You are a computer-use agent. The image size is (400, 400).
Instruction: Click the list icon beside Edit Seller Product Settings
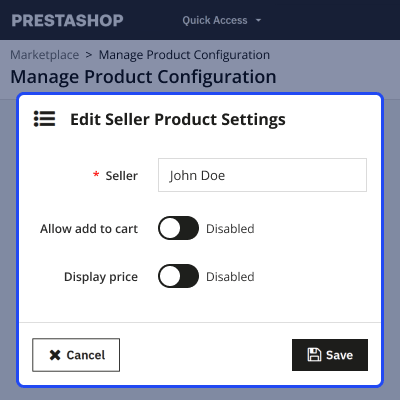pyautogui.click(x=44, y=119)
